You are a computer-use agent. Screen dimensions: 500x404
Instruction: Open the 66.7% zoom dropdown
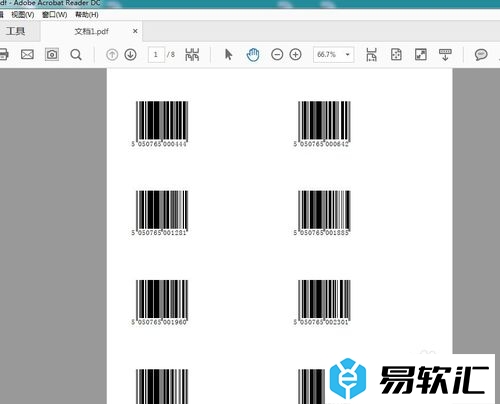[333, 54]
